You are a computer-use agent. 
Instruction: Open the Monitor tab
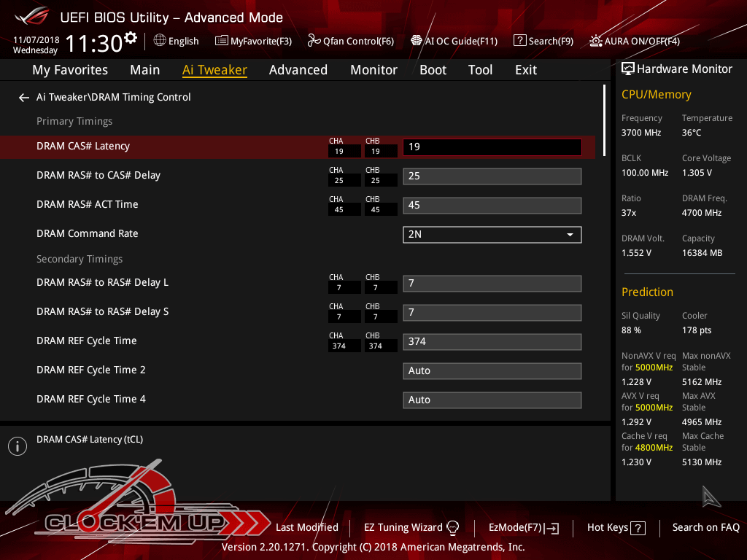373,70
